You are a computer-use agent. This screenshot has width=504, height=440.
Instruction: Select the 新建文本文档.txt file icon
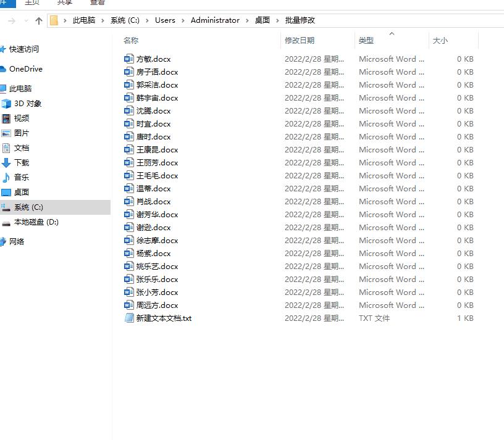coord(128,318)
